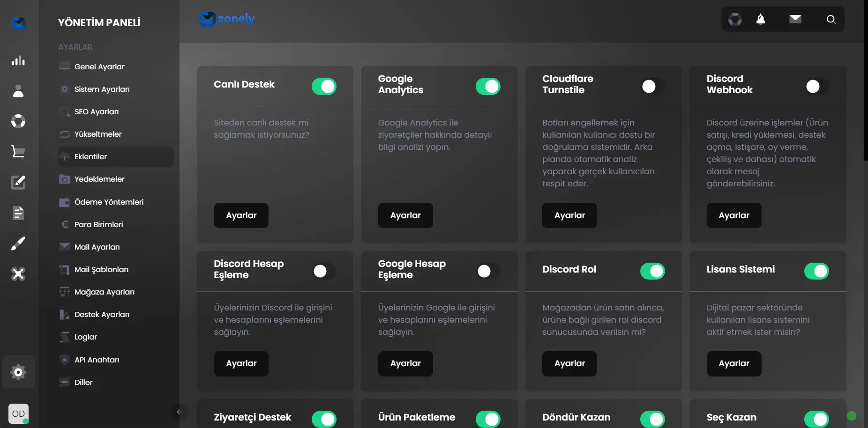
Task: Open the bar chart dashboard icon
Action: tap(18, 60)
